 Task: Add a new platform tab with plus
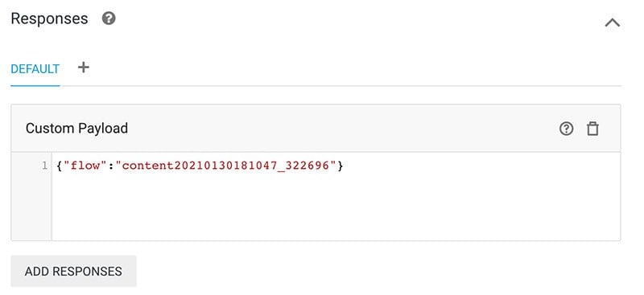coord(84,68)
